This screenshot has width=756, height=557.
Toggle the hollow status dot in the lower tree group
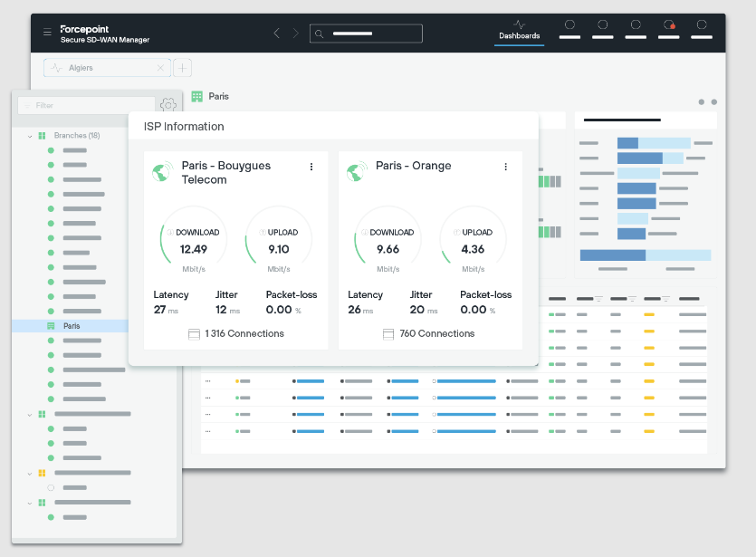[49, 486]
